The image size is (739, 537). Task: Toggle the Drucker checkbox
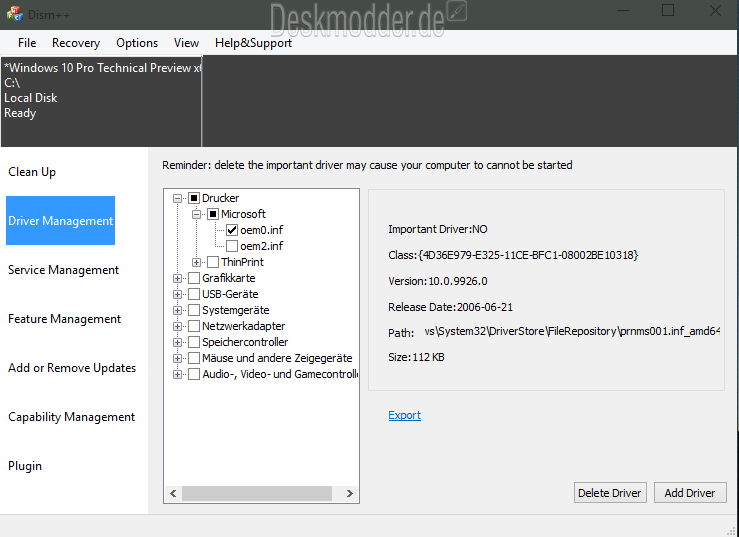(194, 198)
